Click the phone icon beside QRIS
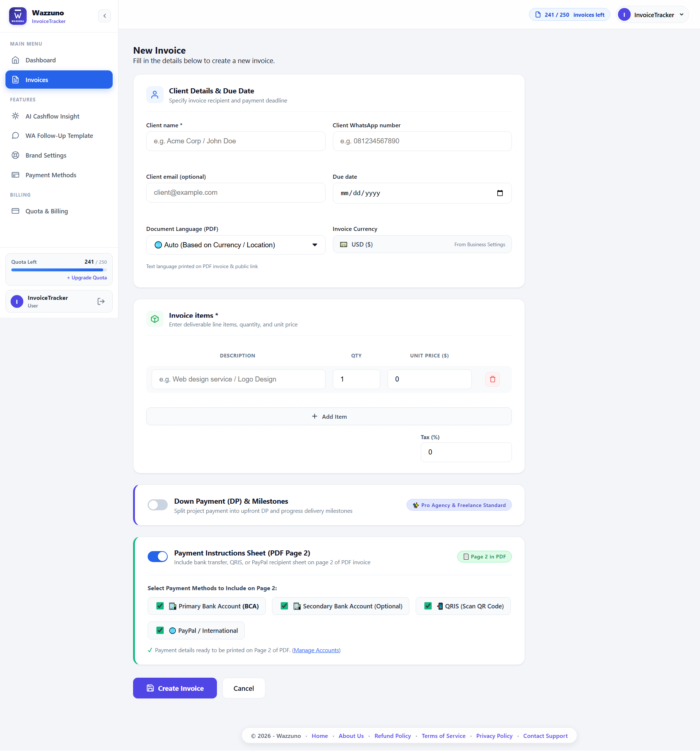Image resolution: width=700 pixels, height=751 pixels. click(x=440, y=606)
